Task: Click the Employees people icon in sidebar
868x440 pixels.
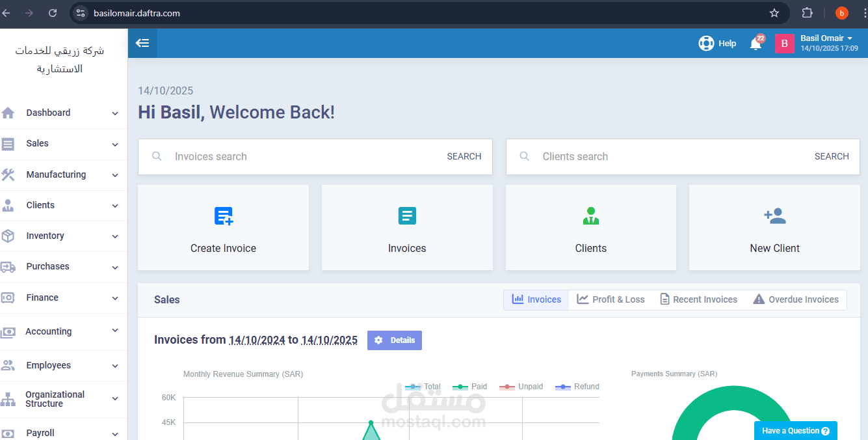Action: point(8,365)
